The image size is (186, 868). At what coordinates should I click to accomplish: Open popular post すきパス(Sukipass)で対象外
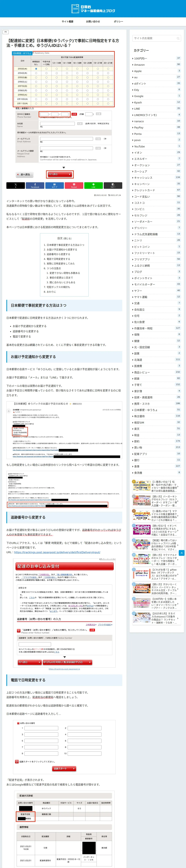[156, 618]
